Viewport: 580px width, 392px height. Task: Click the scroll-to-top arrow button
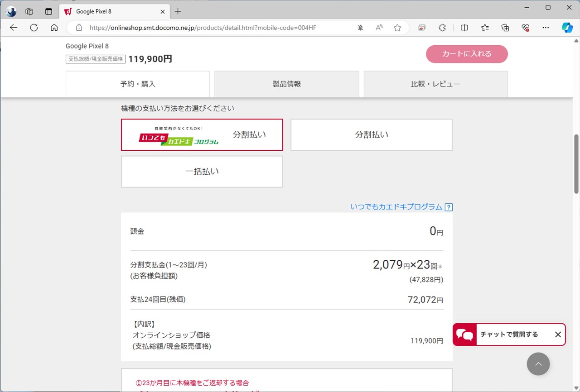(x=538, y=364)
